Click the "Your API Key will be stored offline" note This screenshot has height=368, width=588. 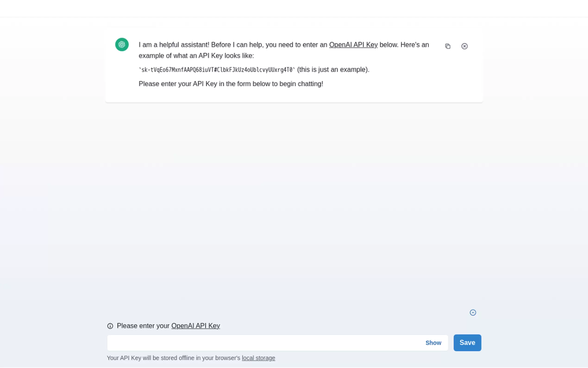(x=174, y=358)
